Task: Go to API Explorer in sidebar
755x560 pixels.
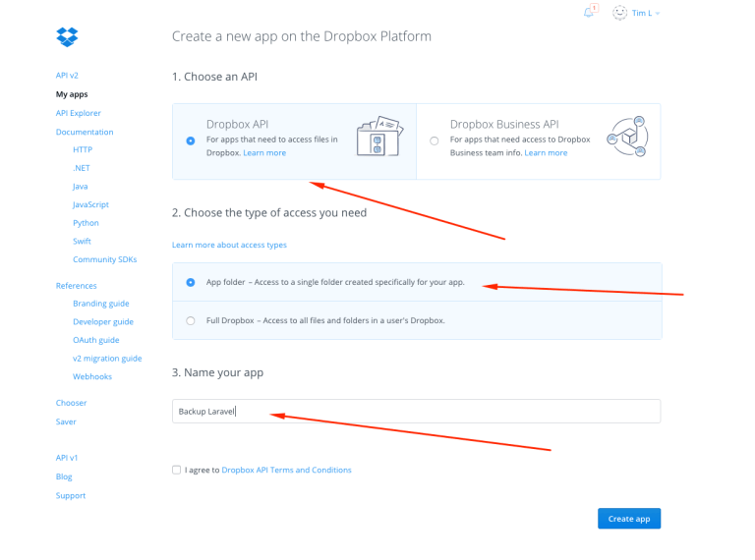Action: click(79, 113)
